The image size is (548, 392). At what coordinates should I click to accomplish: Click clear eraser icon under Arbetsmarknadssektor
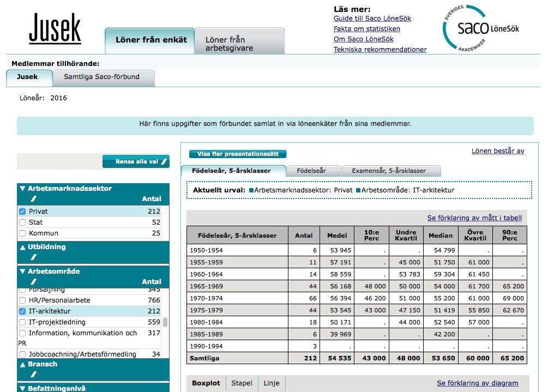pyautogui.click(x=34, y=199)
